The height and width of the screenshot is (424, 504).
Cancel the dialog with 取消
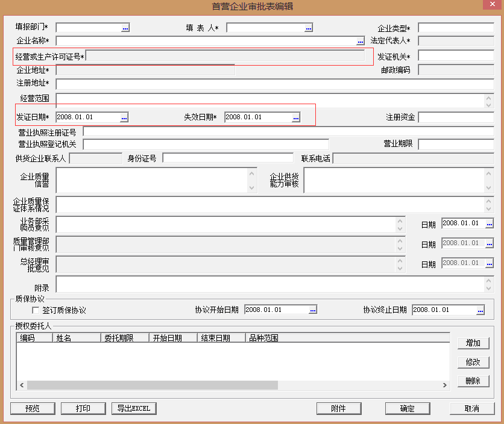pyautogui.click(x=472, y=408)
